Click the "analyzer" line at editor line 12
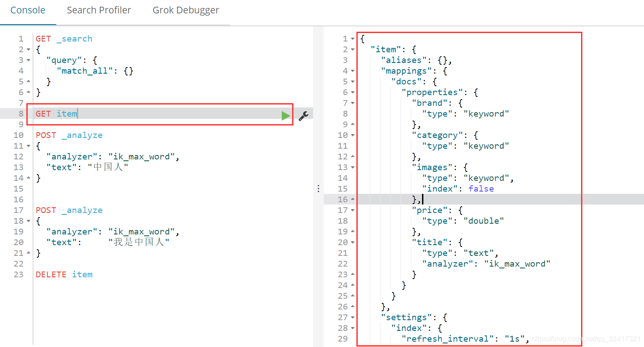 click(x=113, y=157)
